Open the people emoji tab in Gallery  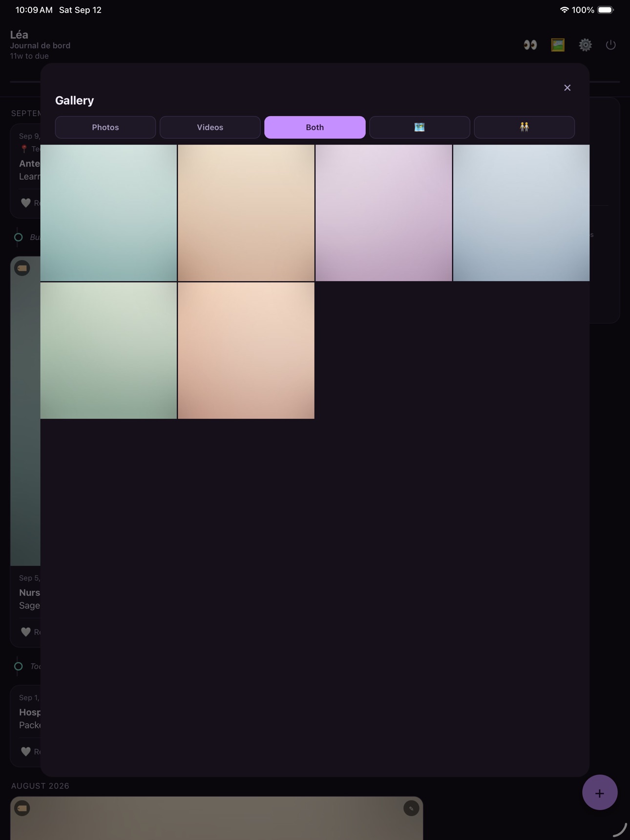click(x=524, y=127)
